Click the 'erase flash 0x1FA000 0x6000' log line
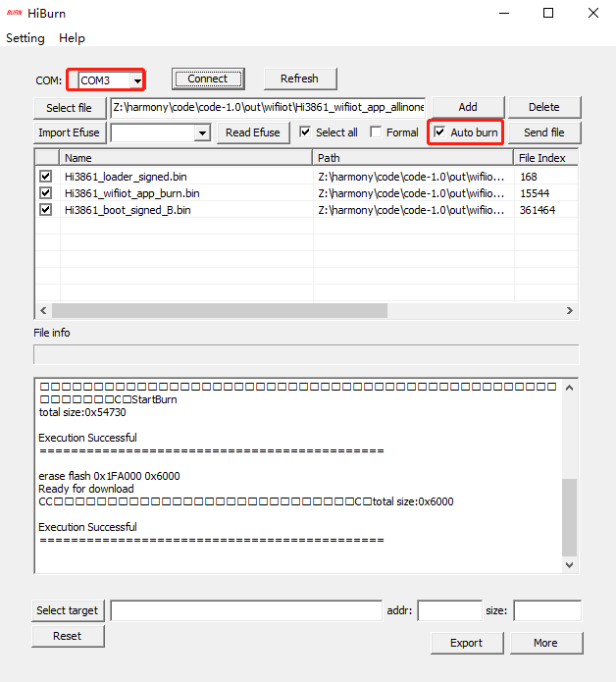The height and width of the screenshot is (682, 616). coord(109,476)
